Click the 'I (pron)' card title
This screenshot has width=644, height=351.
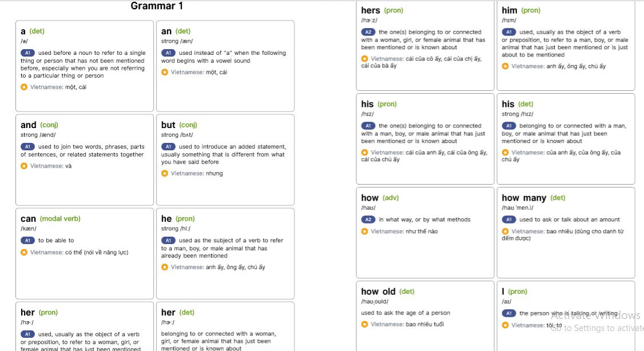pyautogui.click(x=514, y=292)
